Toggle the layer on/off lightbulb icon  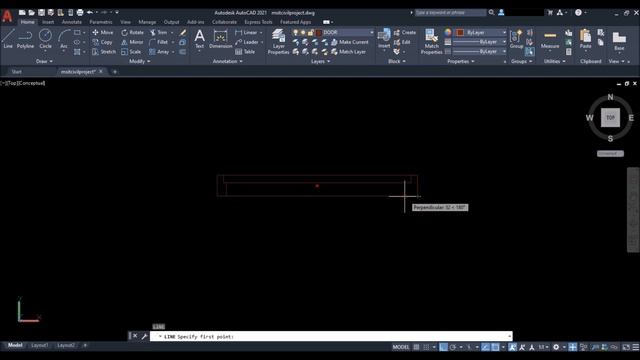[296, 32]
